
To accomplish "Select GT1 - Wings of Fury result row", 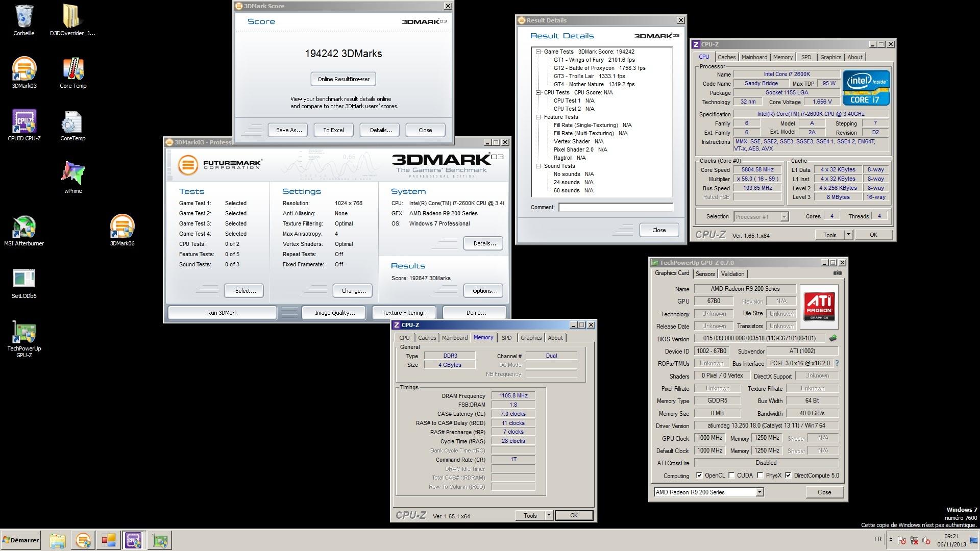I will point(594,60).
